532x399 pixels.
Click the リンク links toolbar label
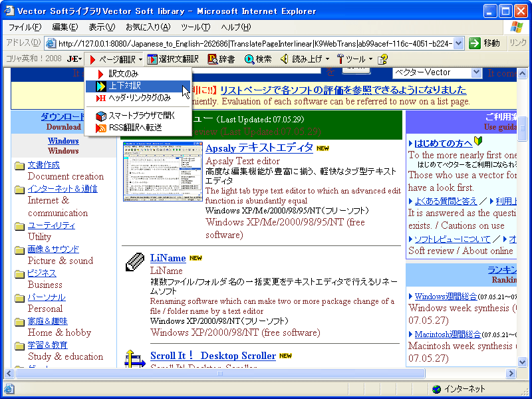tap(518, 43)
